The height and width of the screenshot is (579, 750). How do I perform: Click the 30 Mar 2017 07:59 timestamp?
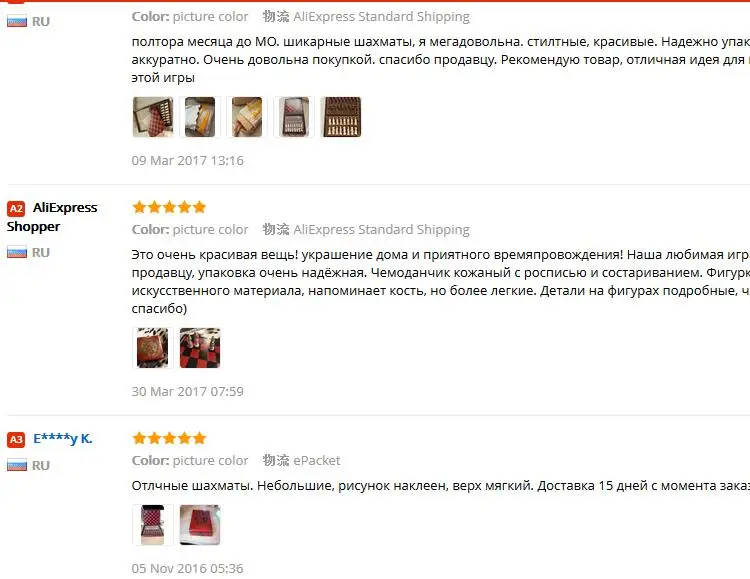[x=188, y=391]
